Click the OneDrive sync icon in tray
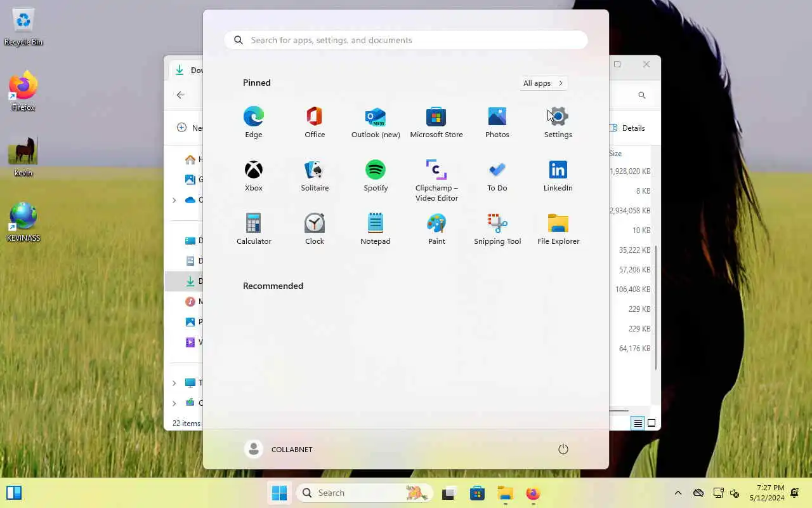Image resolution: width=812 pixels, height=508 pixels. click(698, 493)
